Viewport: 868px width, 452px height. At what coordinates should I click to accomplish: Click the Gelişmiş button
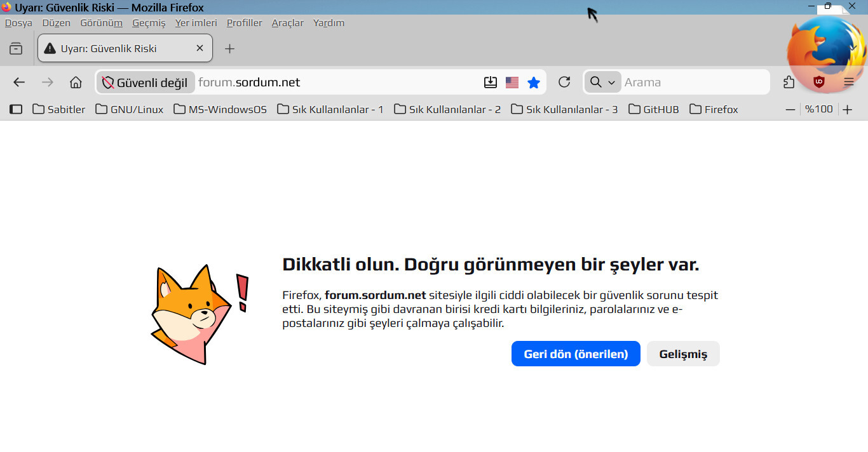tap(683, 354)
